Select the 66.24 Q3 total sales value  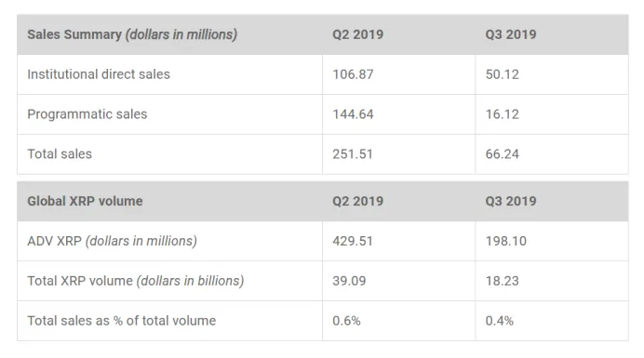pyautogui.click(x=503, y=154)
